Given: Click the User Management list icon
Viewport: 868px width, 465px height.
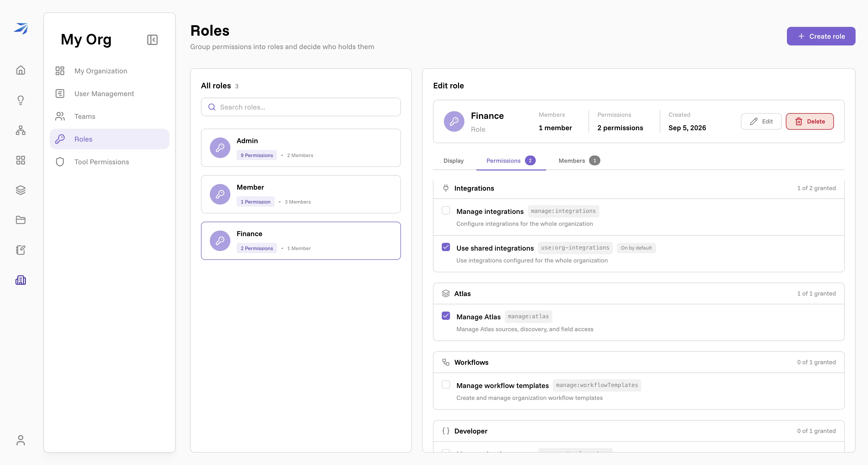Looking at the screenshot, I should point(60,93).
